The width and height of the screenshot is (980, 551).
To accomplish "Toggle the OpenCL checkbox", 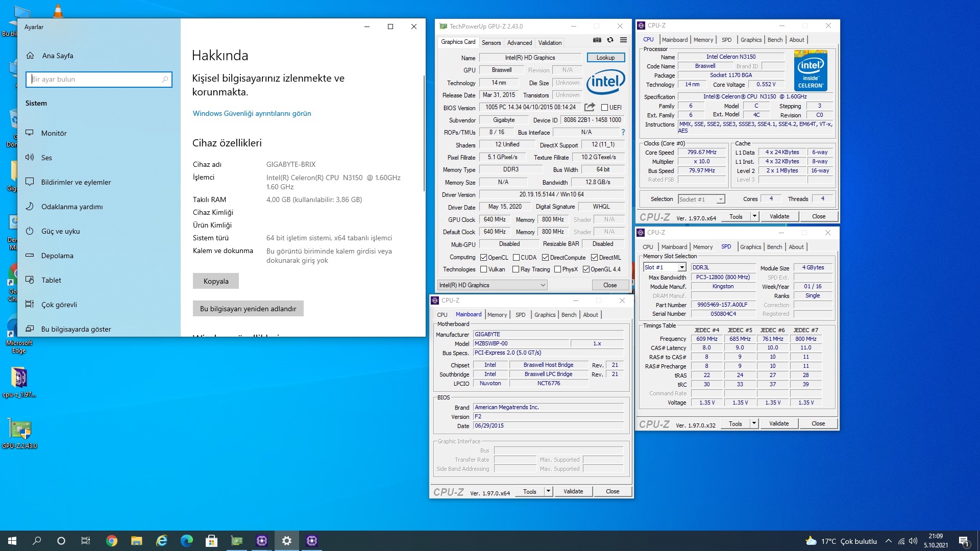I will tap(483, 258).
